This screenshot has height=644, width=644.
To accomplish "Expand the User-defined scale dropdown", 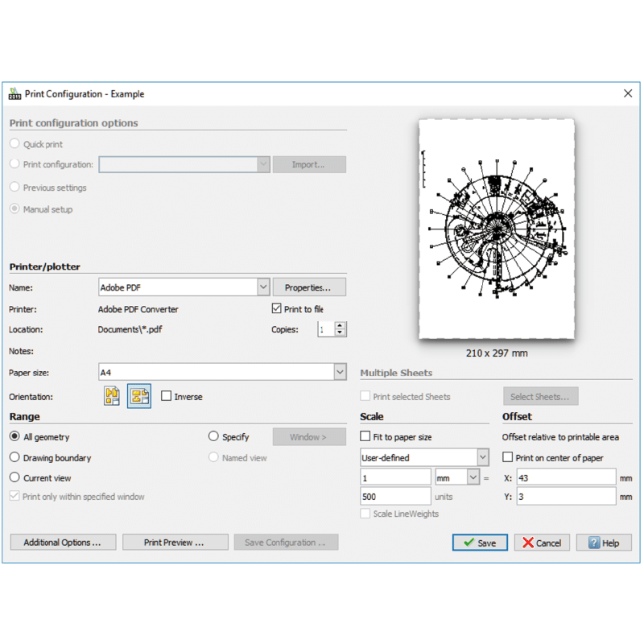I will (x=482, y=458).
